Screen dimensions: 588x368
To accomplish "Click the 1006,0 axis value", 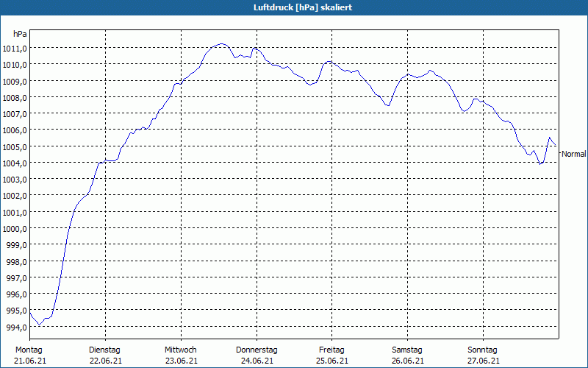I will tap(15, 130).
